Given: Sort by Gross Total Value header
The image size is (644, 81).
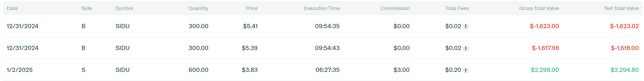Looking at the screenshot, I should 539,8.
